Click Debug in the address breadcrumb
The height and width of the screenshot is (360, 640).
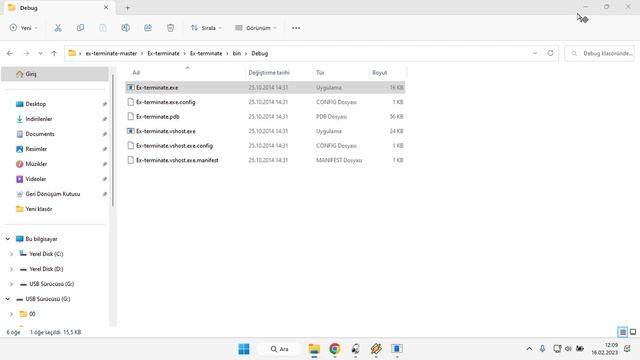point(260,53)
